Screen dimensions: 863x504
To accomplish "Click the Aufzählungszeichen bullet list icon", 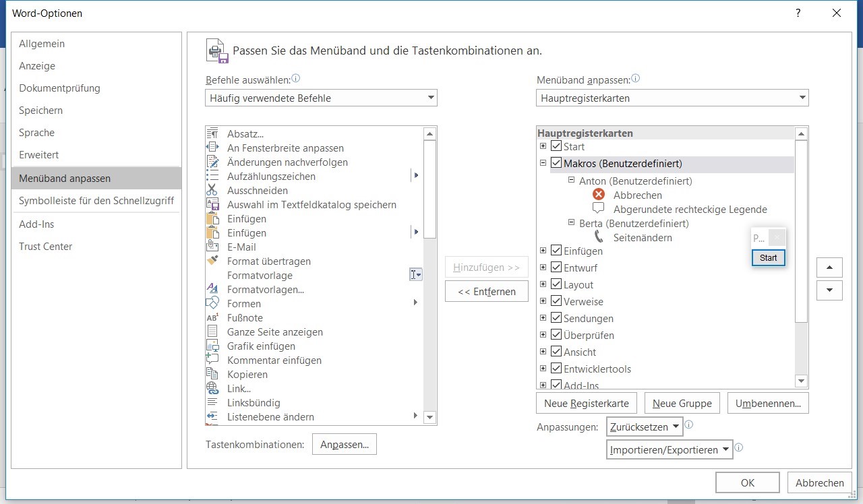I will pos(212,176).
